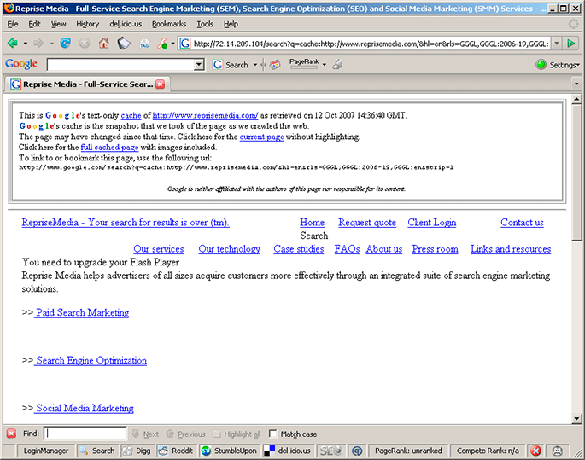Close the Reprise Media tab with red X
The image size is (585, 460).
[x=160, y=84]
